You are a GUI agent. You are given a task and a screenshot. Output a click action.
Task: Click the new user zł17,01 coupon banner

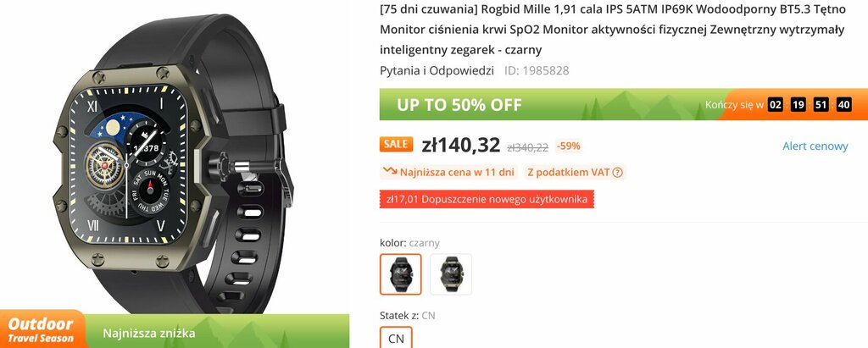click(487, 199)
